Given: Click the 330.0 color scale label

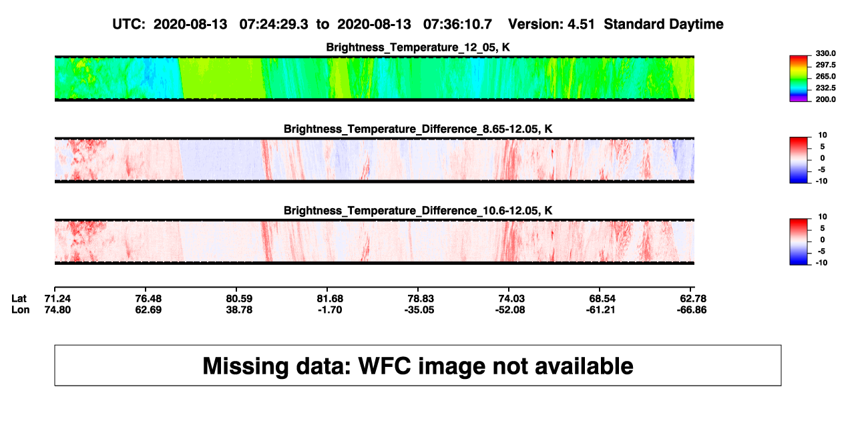Looking at the screenshot, I should point(826,53).
